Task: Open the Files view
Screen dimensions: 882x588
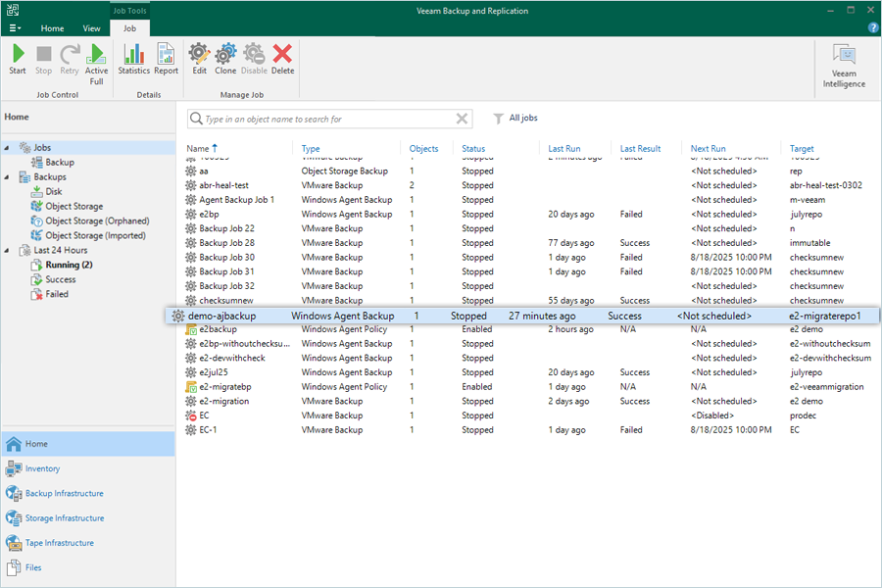Action: pyautogui.click(x=88, y=567)
